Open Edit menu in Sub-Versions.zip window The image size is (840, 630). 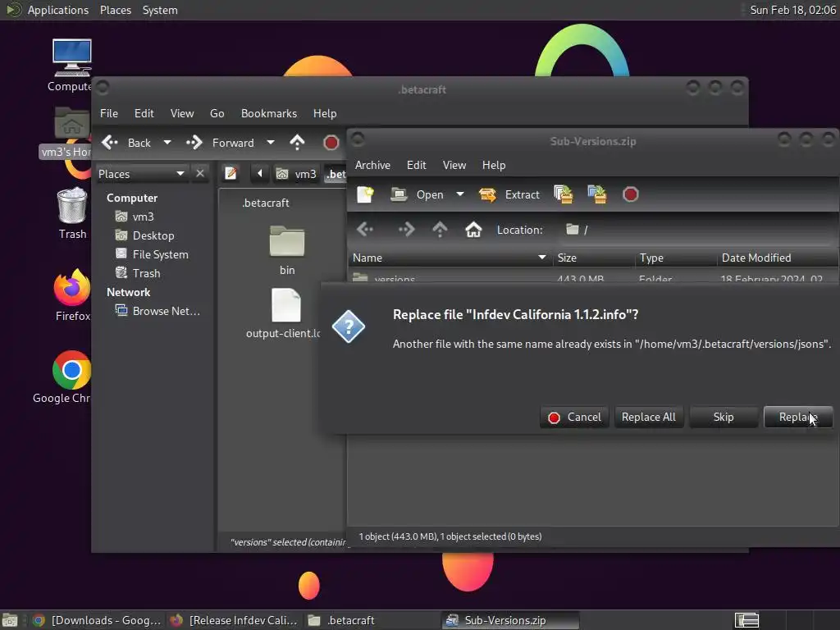point(416,165)
